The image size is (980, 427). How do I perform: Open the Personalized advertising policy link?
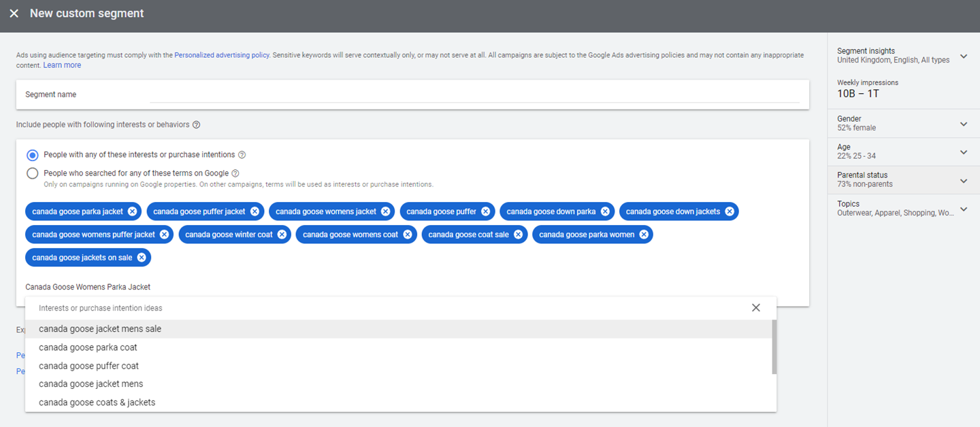click(222, 55)
